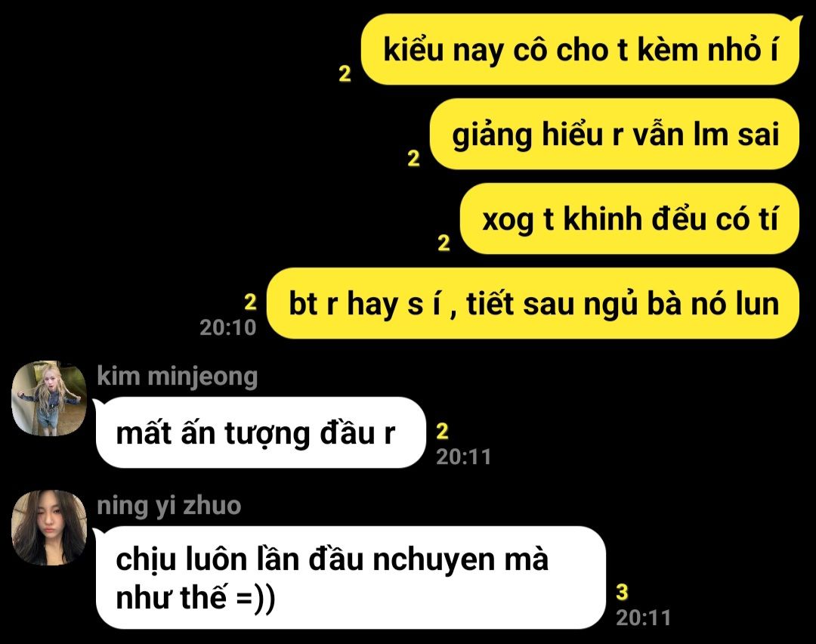The image size is (816, 644).
Task: Click unread count 2 beside 'kiểu nay' message
Action: coord(345,73)
